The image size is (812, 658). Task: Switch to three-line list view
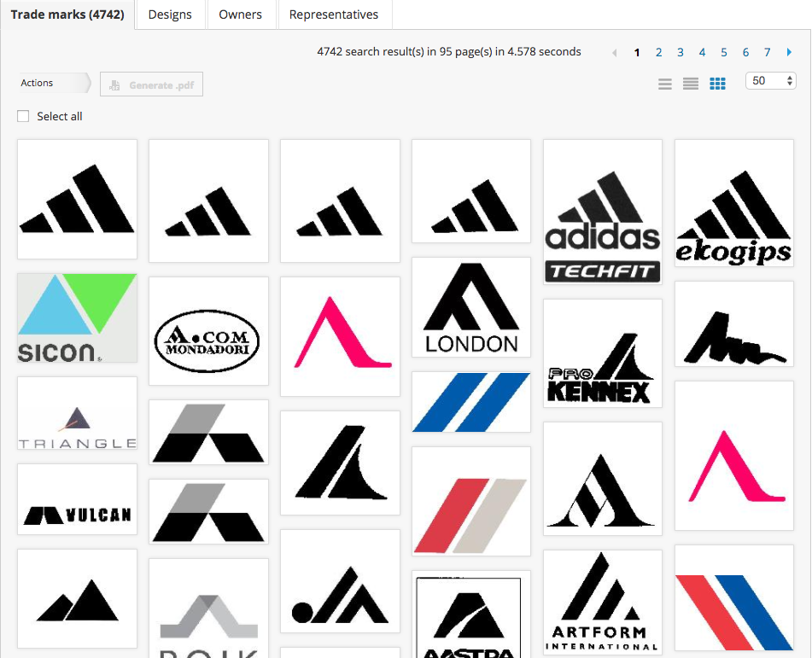tap(665, 84)
